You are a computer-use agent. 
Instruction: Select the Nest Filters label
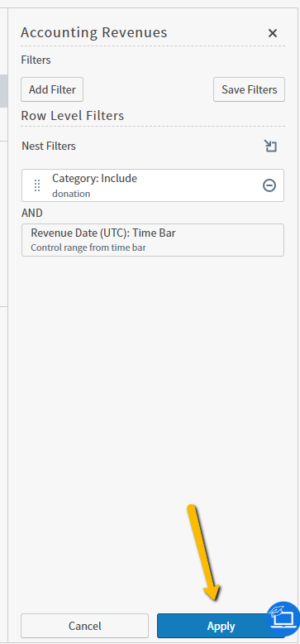49,146
